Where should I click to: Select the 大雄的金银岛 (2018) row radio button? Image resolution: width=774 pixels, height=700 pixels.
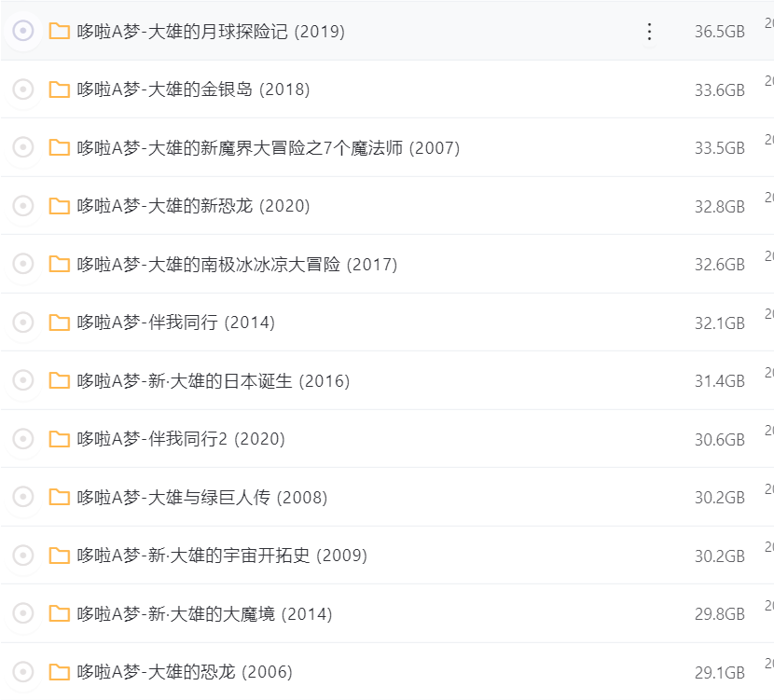pyautogui.click(x=22, y=89)
